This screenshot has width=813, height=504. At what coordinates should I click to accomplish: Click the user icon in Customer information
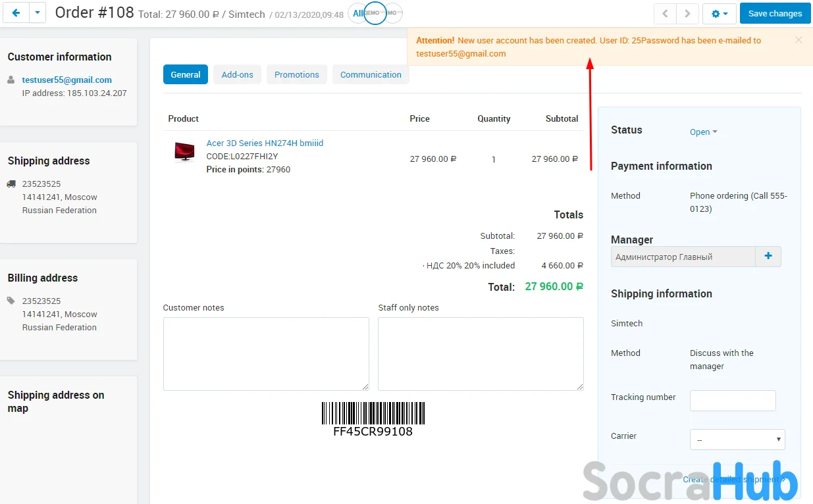[x=11, y=80]
